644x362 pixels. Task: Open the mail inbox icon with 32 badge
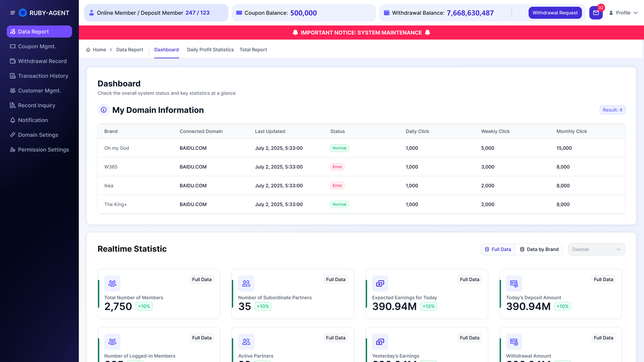click(596, 13)
